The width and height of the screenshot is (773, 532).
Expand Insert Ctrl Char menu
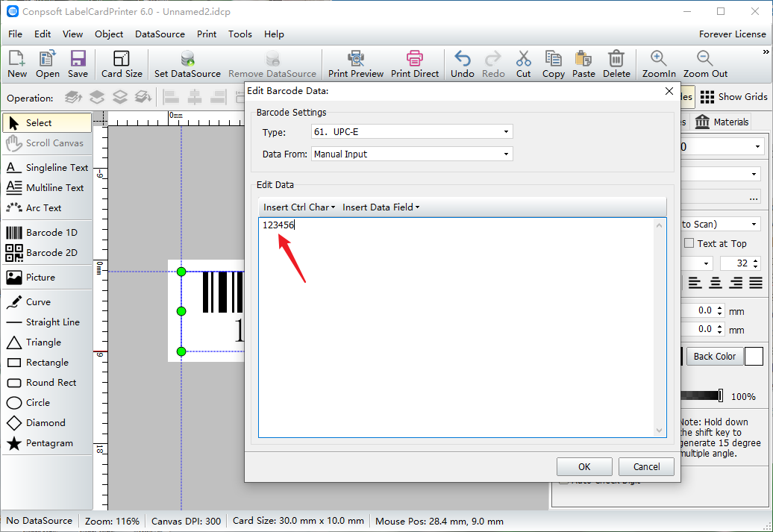[x=299, y=207]
